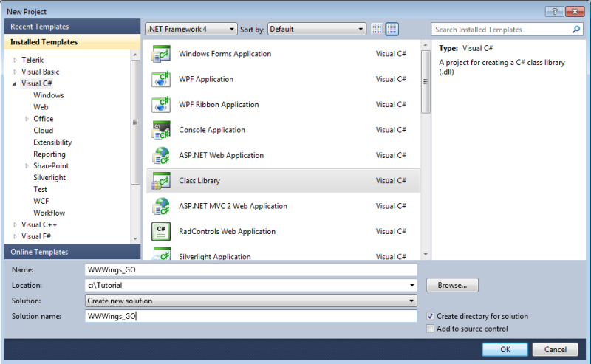Click the search magnifier icon
The width and height of the screenshot is (591, 364).
[x=577, y=30]
